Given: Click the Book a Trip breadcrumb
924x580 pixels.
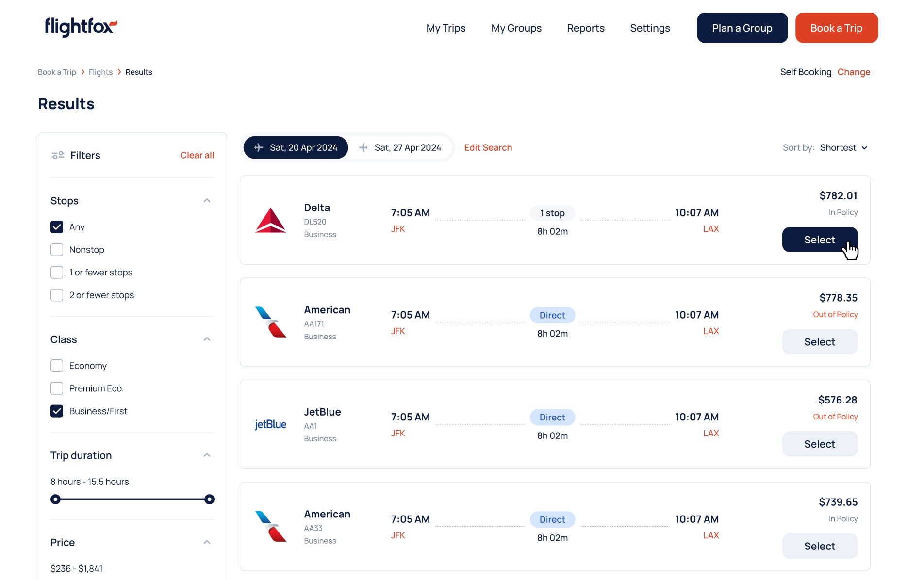Looking at the screenshot, I should [x=57, y=72].
